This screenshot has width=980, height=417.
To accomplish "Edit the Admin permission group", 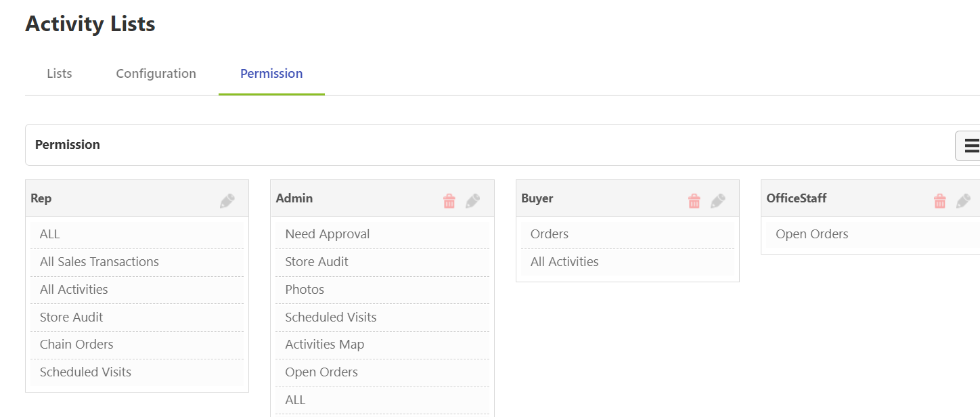I will point(472,198).
